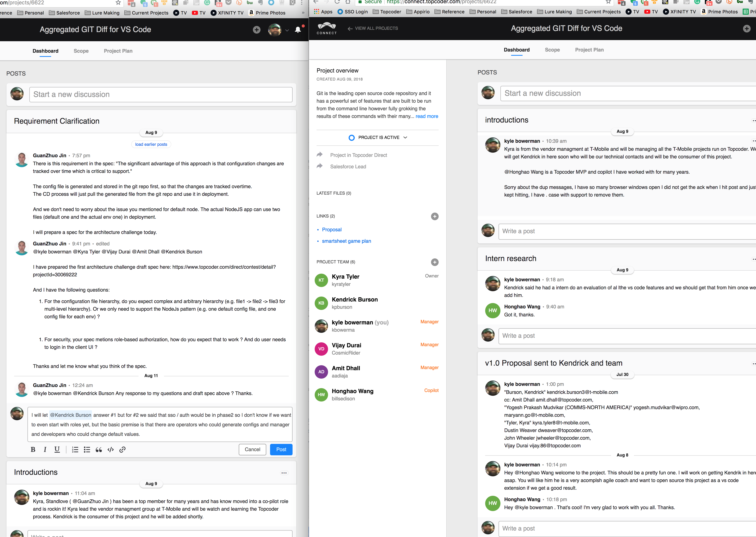Viewport: 756px width, 537px height.
Task: Insert bulleted list in post editor
Action: coord(87,450)
